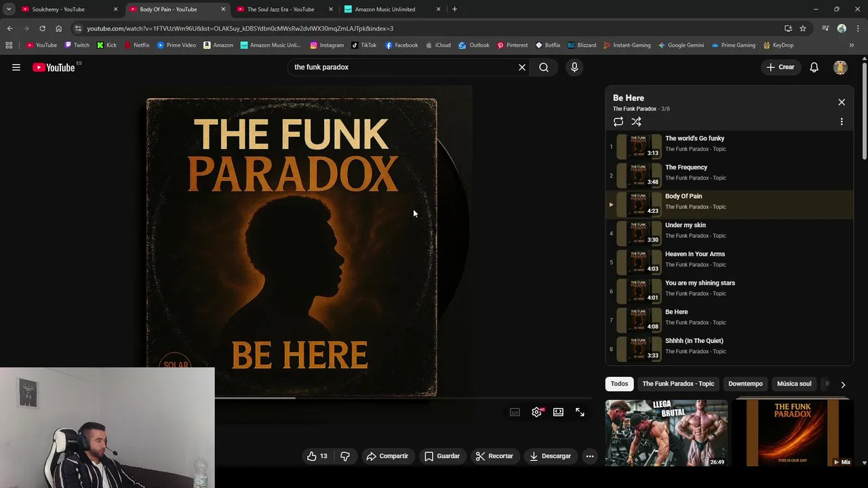Toggle playlist shuffle
Viewport: 868px width, 488px height.
pyautogui.click(x=636, y=122)
